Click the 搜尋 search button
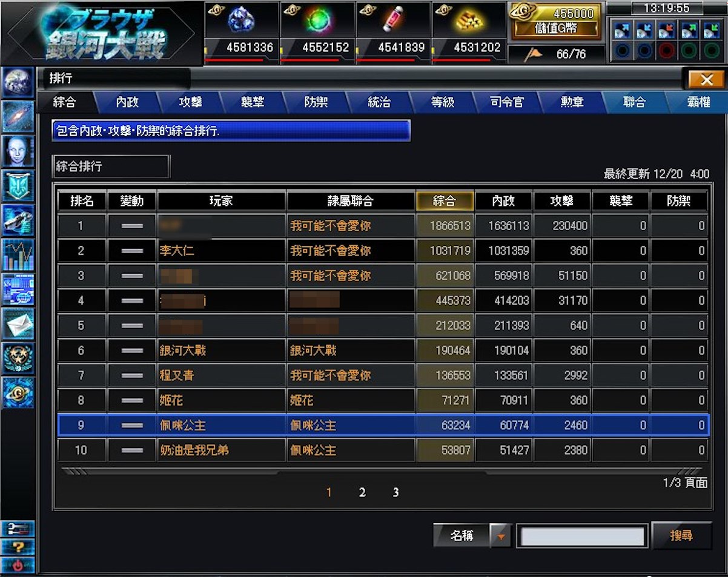728x577 pixels. pyautogui.click(x=681, y=536)
